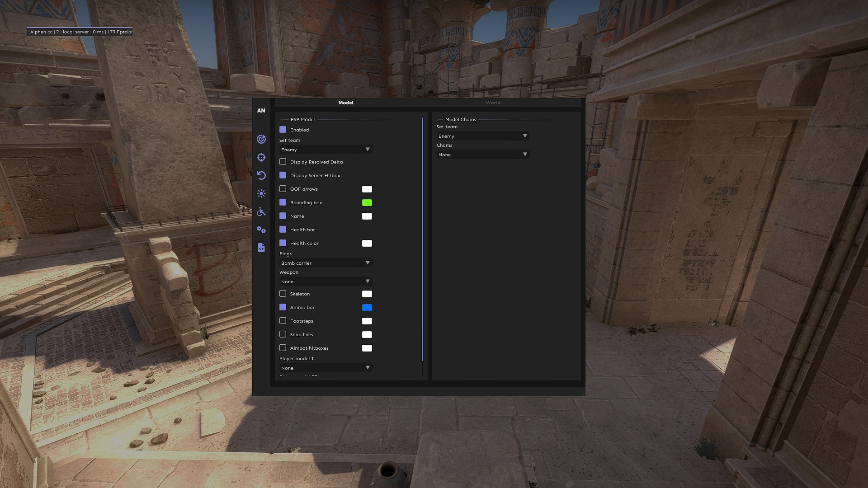This screenshot has width=868, height=488.
Task: Select the Model tab
Action: [x=346, y=103]
